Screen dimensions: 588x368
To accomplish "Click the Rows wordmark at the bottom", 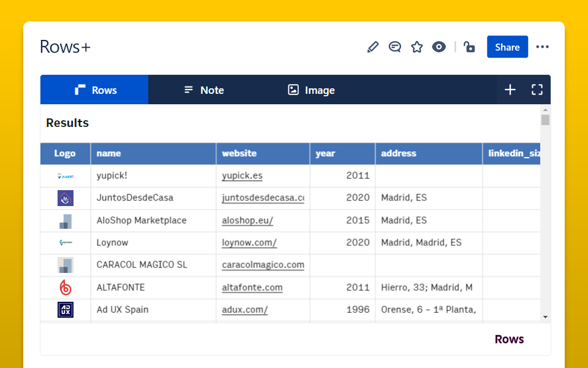I will point(509,339).
